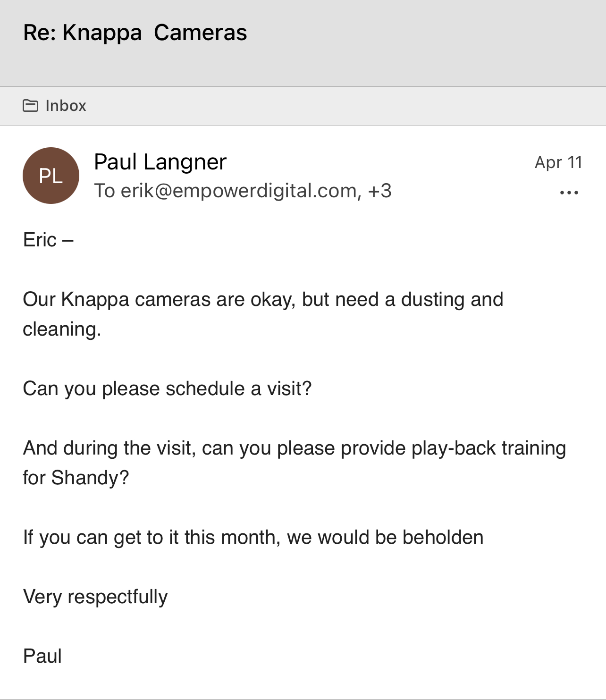Open Paul Langner's sender name
The image size is (606, 700).
pyautogui.click(x=160, y=162)
